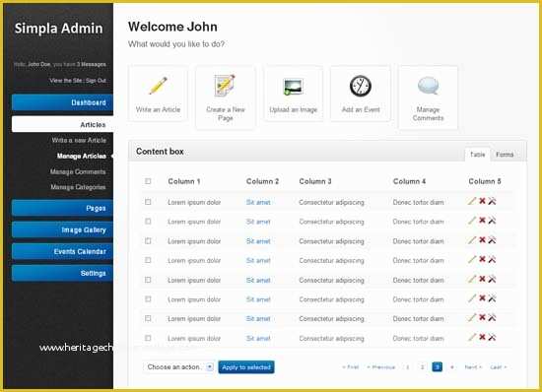Click tools icon in first table row

point(492,201)
